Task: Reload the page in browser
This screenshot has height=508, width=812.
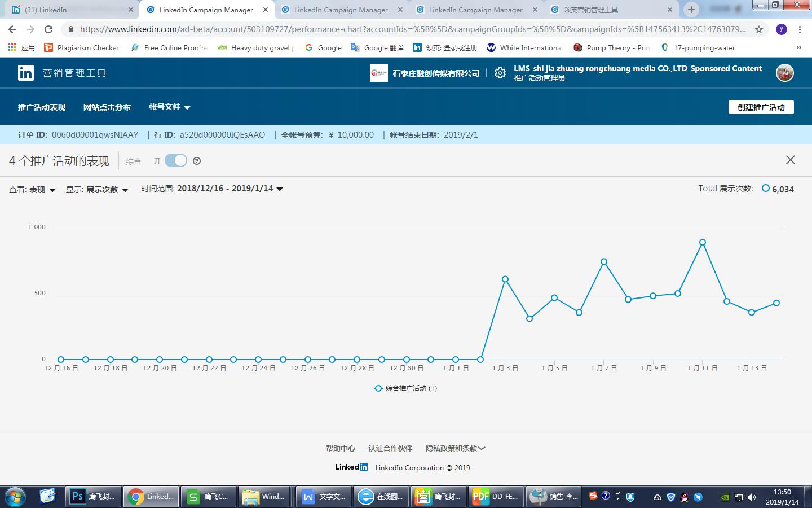Action: (x=48, y=29)
